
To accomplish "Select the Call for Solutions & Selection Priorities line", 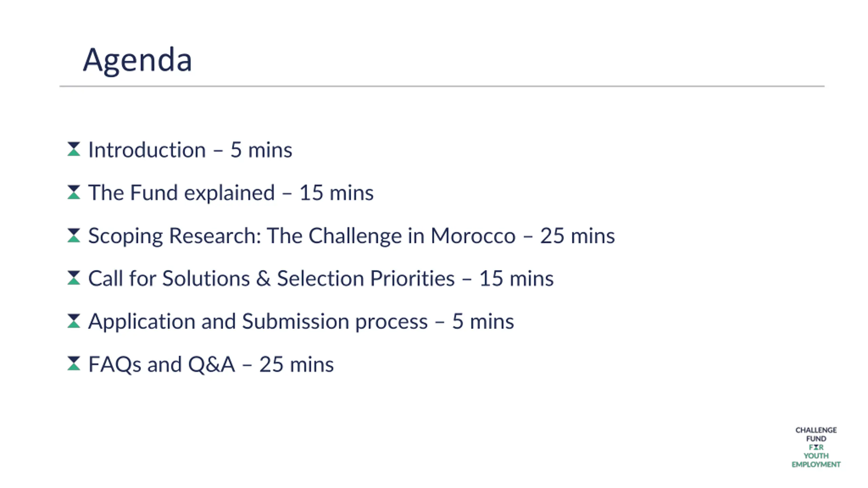I will click(x=321, y=279).
